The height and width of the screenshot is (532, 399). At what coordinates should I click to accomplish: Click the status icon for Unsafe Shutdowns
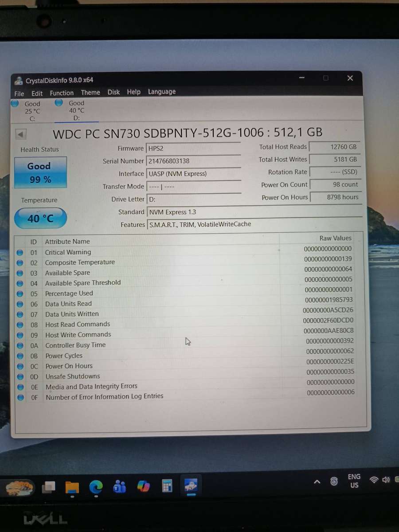click(x=20, y=377)
